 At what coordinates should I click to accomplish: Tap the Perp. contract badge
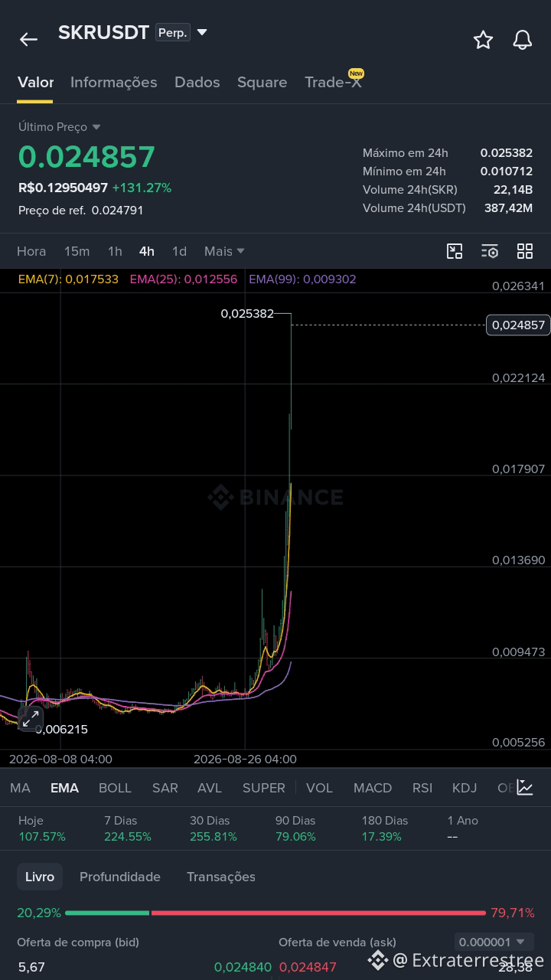point(172,33)
